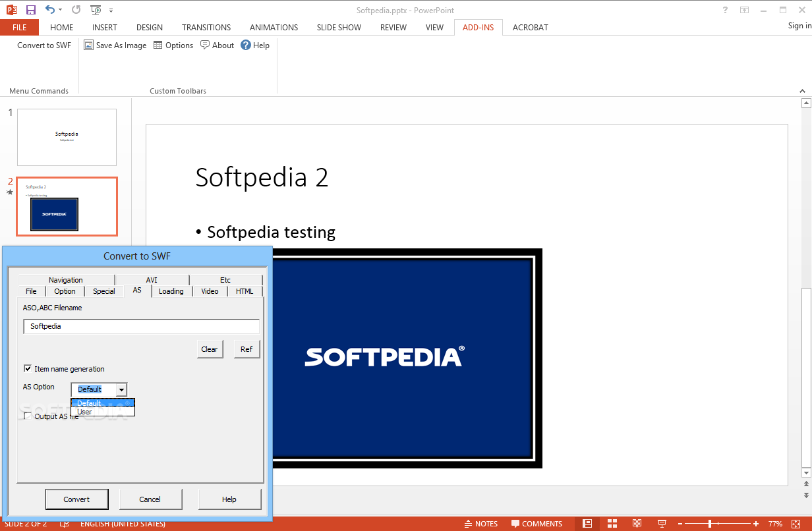Switch to the SLIDE SHOW ribbon tab
This screenshot has height=531, width=812.
click(339, 27)
